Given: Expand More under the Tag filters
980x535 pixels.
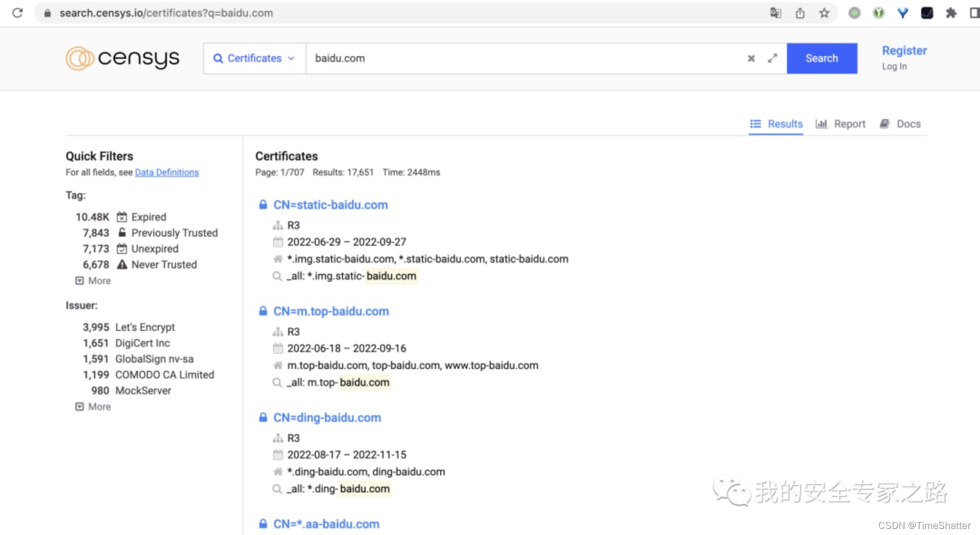Looking at the screenshot, I should pos(93,280).
